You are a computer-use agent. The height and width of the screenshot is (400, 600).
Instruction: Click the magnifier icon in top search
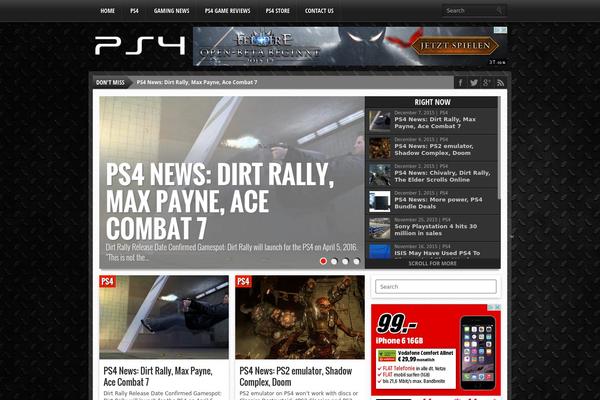[499, 11]
